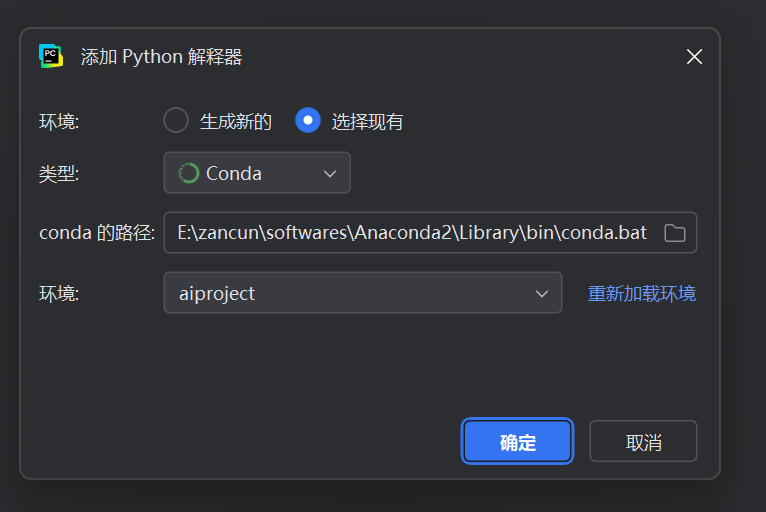Viewport: 766px width, 512px height.
Task: Click the green Conda spinner icon
Action: 188,173
